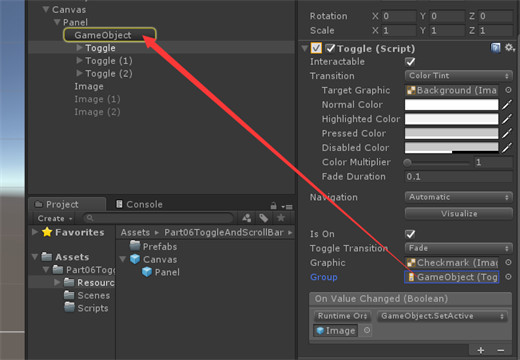Viewport: 520px width, 360px height.
Task: Click the Scale X value field
Action: [x=399, y=30]
